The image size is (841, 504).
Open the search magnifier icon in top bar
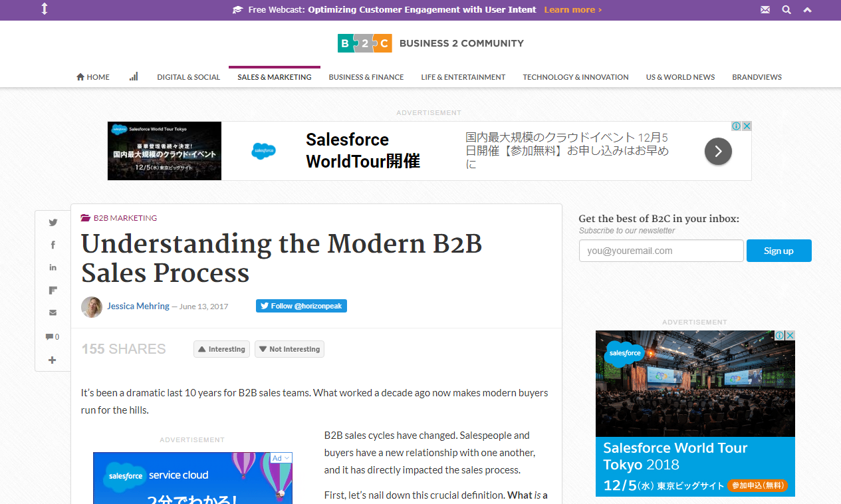pos(786,10)
